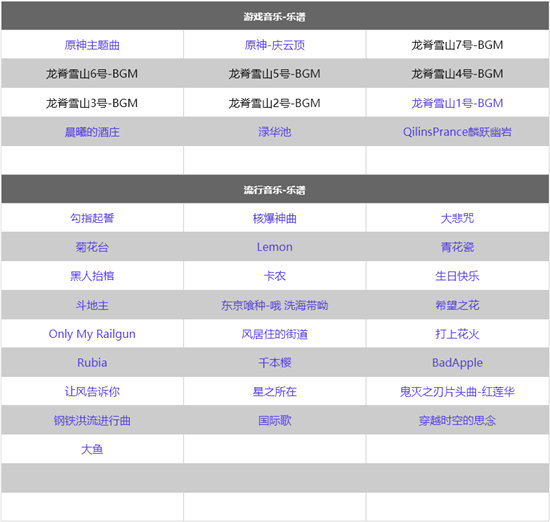Open the 大鱼 link

(92, 449)
